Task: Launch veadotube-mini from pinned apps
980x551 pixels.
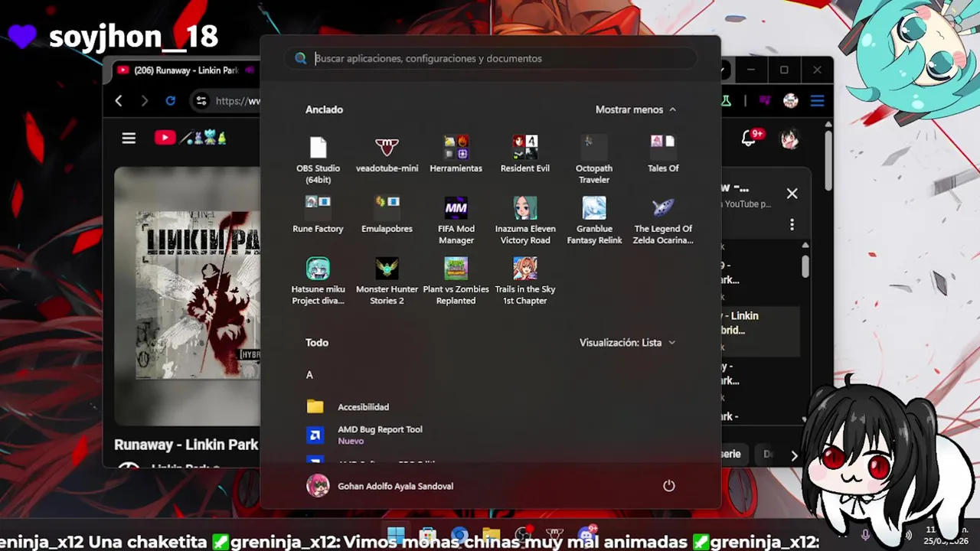Action: point(387,155)
